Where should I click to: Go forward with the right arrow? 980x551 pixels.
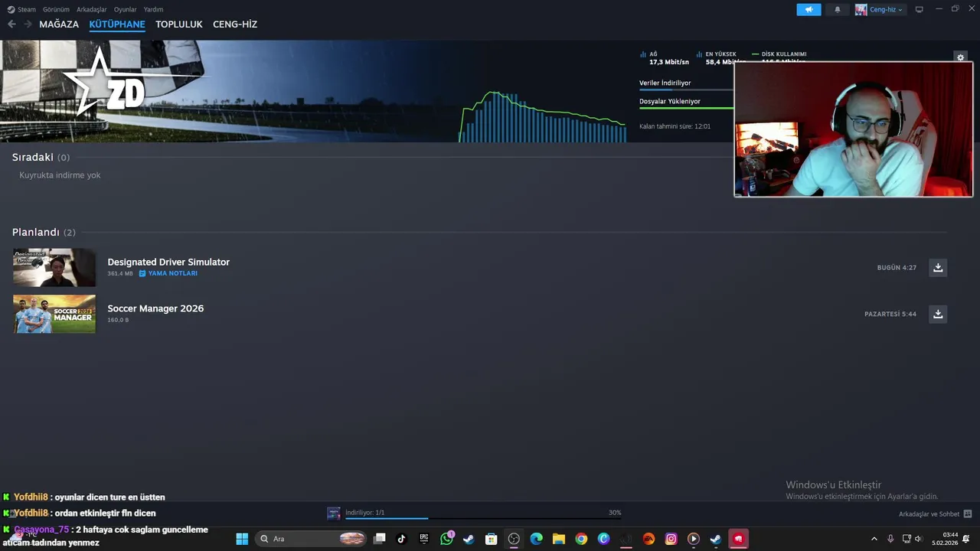coord(28,24)
